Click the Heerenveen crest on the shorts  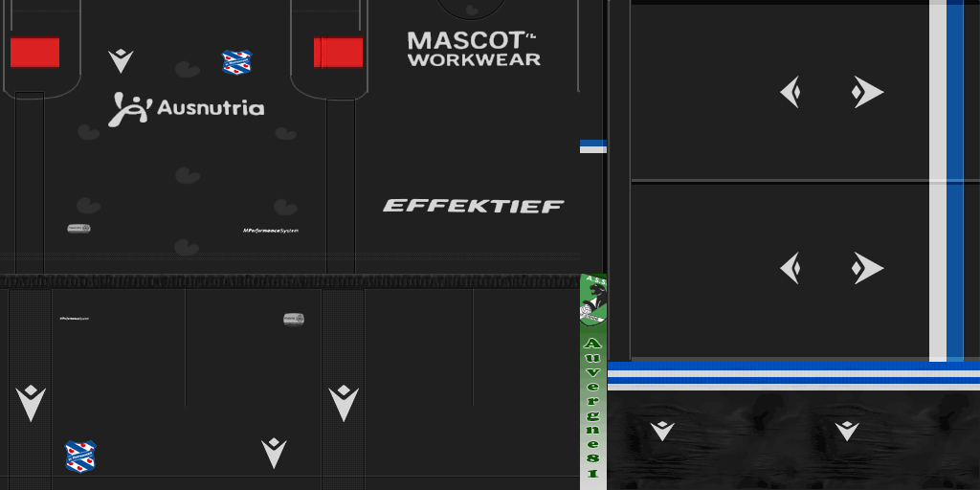(x=80, y=456)
